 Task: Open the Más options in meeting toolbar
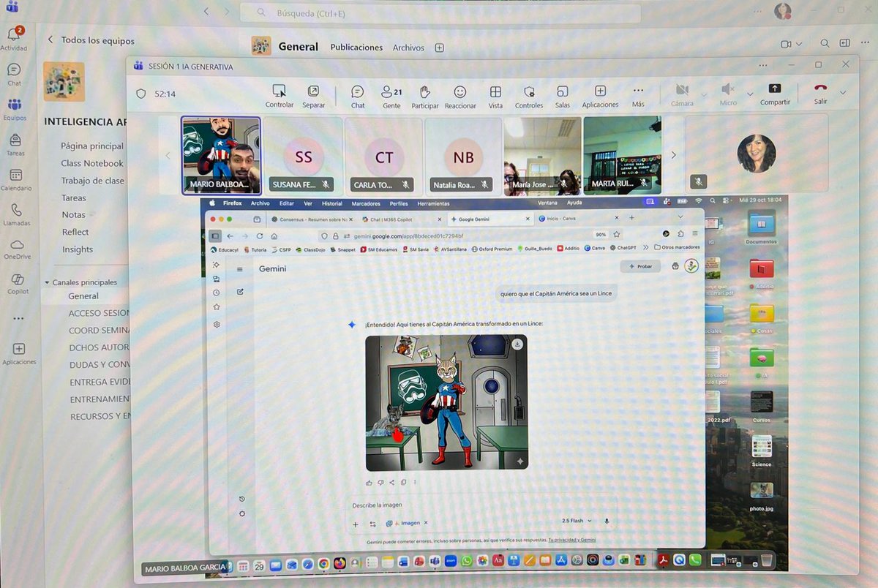coord(638,96)
